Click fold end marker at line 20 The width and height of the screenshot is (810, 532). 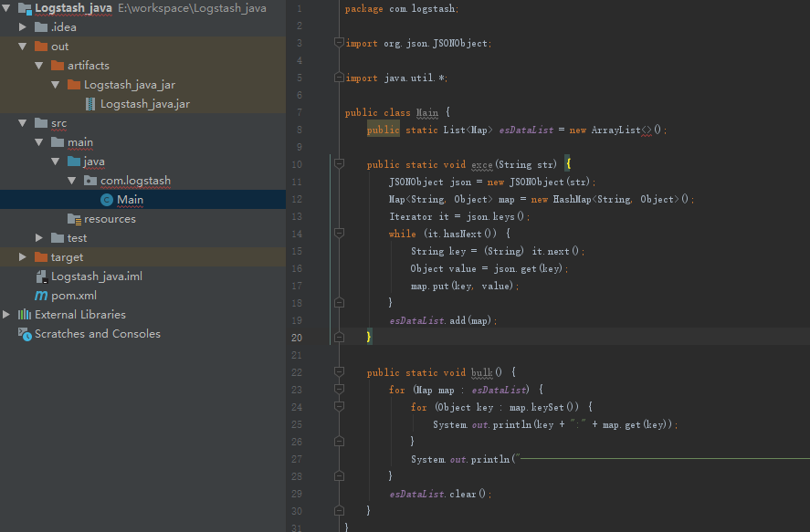point(339,337)
